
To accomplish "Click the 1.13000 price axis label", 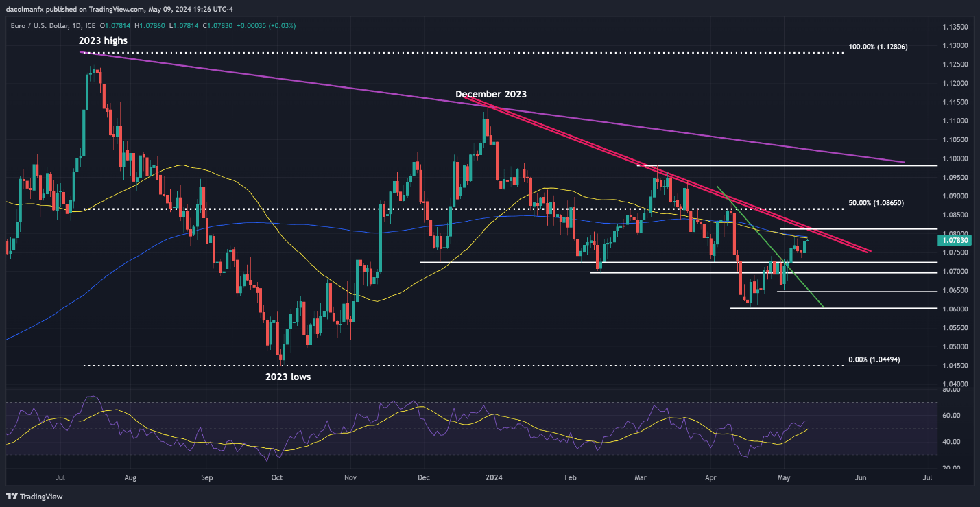I will click(x=955, y=45).
